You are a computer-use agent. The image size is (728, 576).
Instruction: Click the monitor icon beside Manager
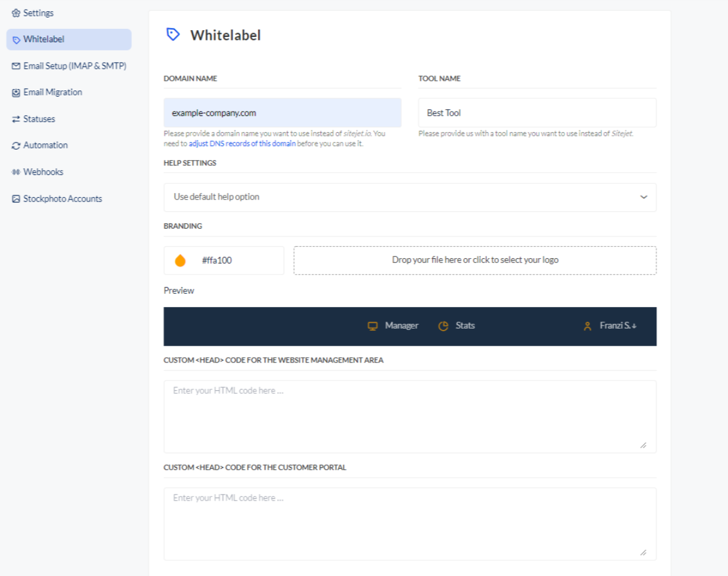coord(372,326)
